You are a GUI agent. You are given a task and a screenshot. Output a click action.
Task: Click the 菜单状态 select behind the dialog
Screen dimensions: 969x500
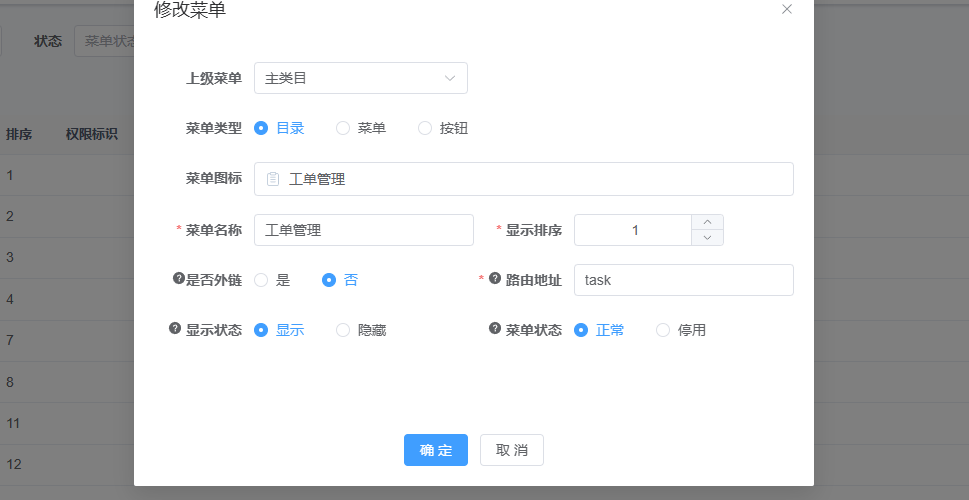(104, 41)
